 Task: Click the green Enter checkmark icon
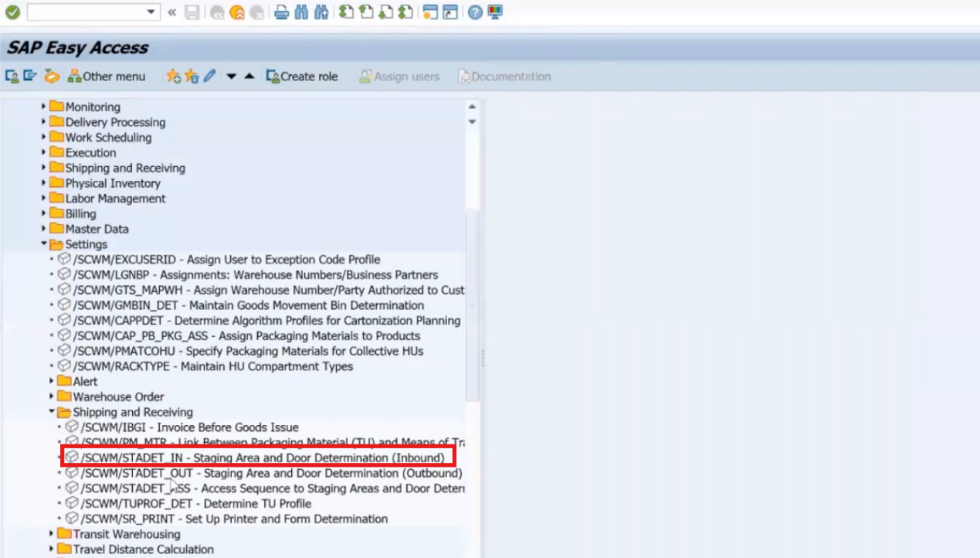click(12, 12)
